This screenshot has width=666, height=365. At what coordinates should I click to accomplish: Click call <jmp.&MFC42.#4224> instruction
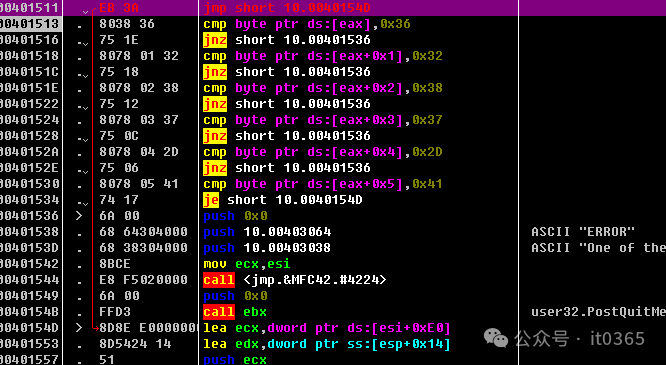pyautogui.click(x=295, y=280)
